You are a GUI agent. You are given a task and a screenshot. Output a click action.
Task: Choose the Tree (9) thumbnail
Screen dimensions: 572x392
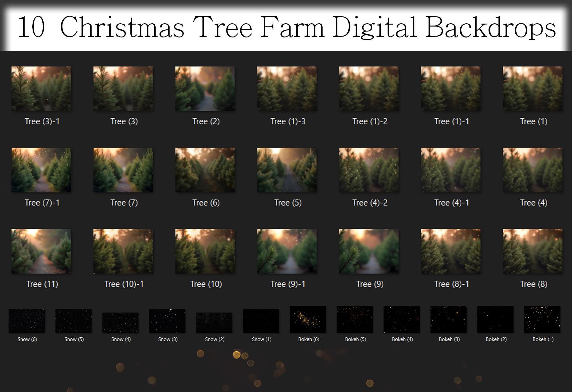(368, 251)
